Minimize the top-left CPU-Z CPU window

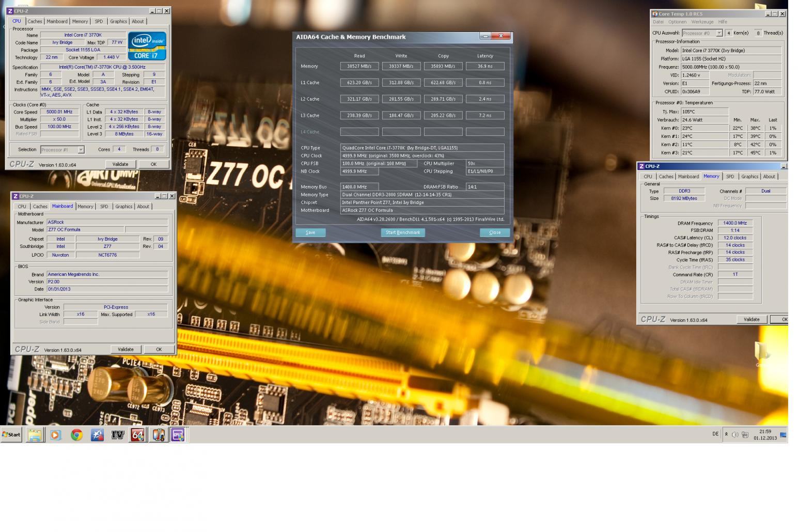tap(152, 11)
